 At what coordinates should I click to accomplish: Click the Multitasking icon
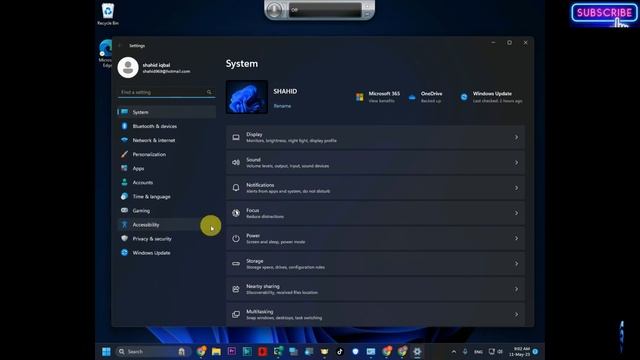pos(236,314)
